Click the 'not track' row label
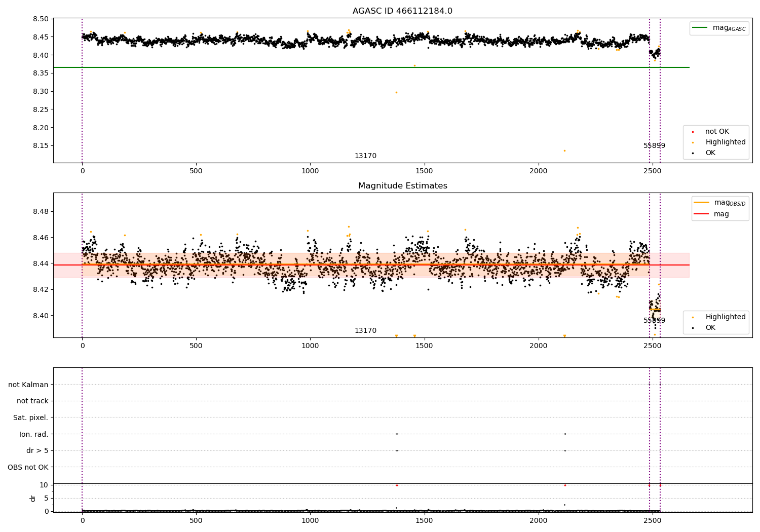The height and width of the screenshot is (532, 760). 32,401
